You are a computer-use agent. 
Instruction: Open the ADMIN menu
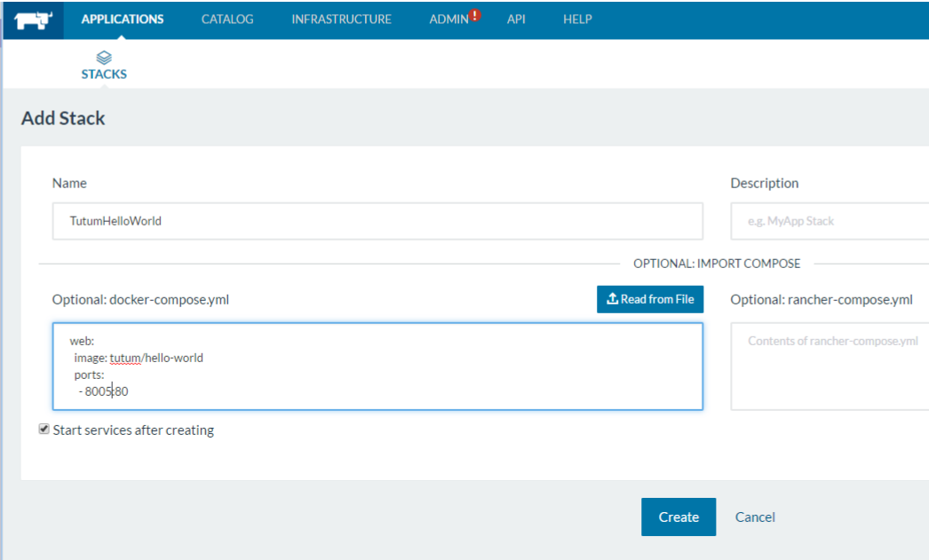[x=449, y=19]
